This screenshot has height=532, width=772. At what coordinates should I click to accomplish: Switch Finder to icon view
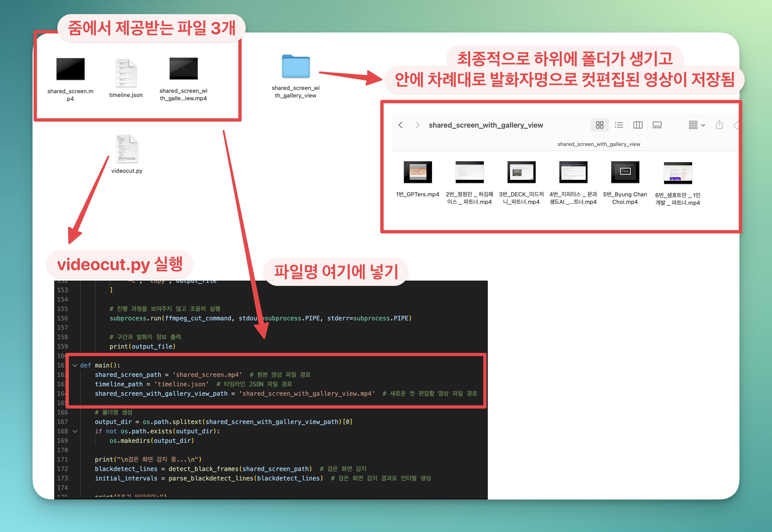pos(600,125)
